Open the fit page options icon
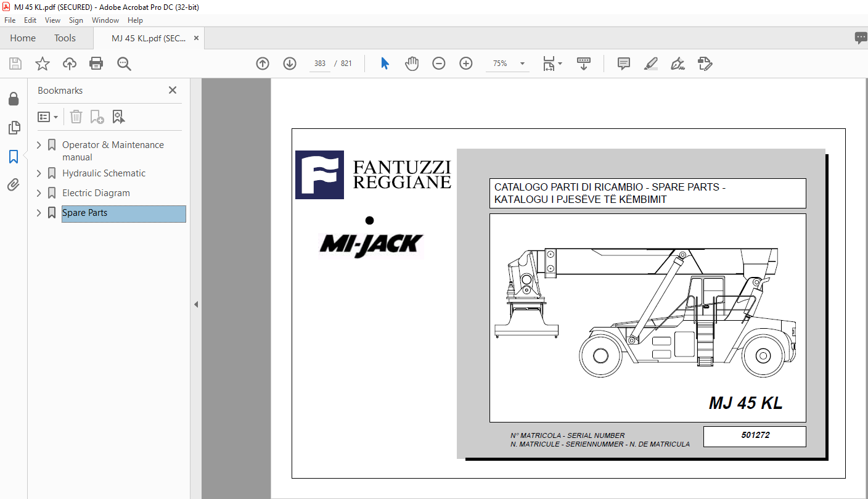The height and width of the screenshot is (499, 868). tap(552, 64)
